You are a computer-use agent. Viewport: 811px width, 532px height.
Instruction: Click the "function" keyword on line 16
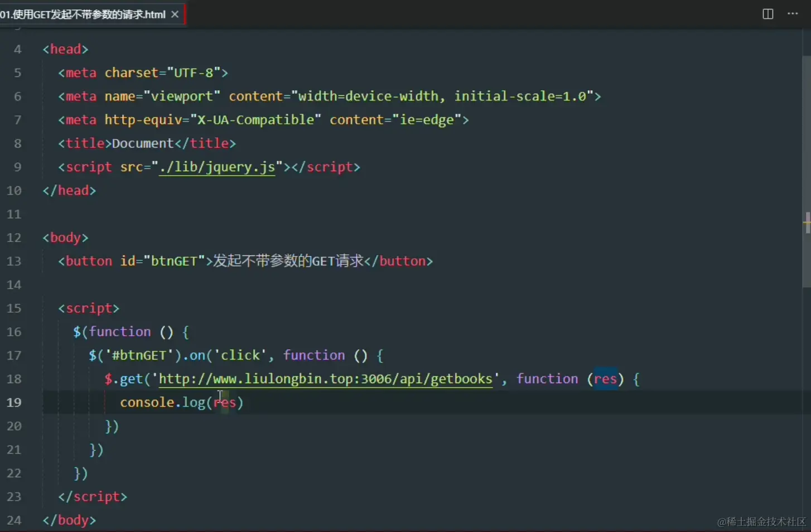[x=120, y=332]
